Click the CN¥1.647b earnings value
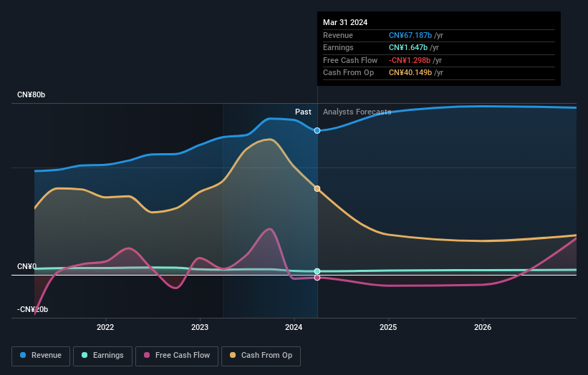The image size is (588, 375). 408,47
